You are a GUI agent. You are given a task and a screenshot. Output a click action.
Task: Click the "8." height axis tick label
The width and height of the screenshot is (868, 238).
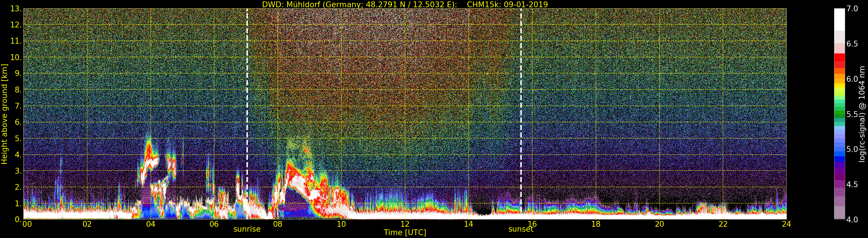pos(18,90)
